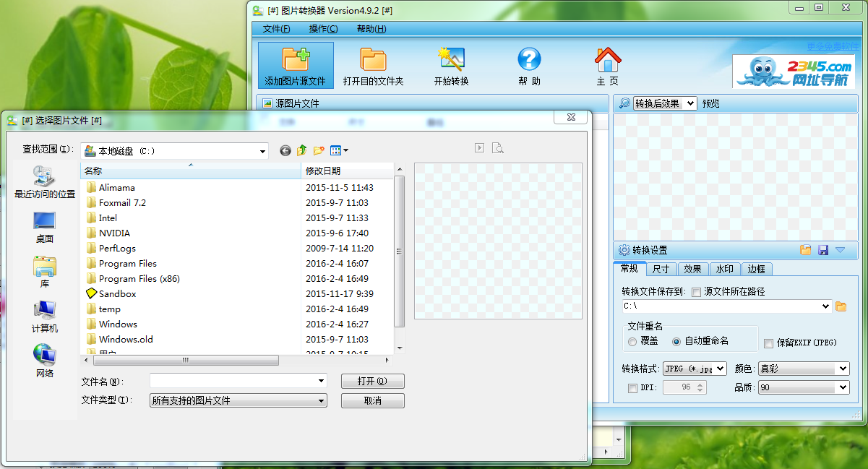The height and width of the screenshot is (469, 868).
Task: Go to the Home page house icon
Action: pos(607,59)
